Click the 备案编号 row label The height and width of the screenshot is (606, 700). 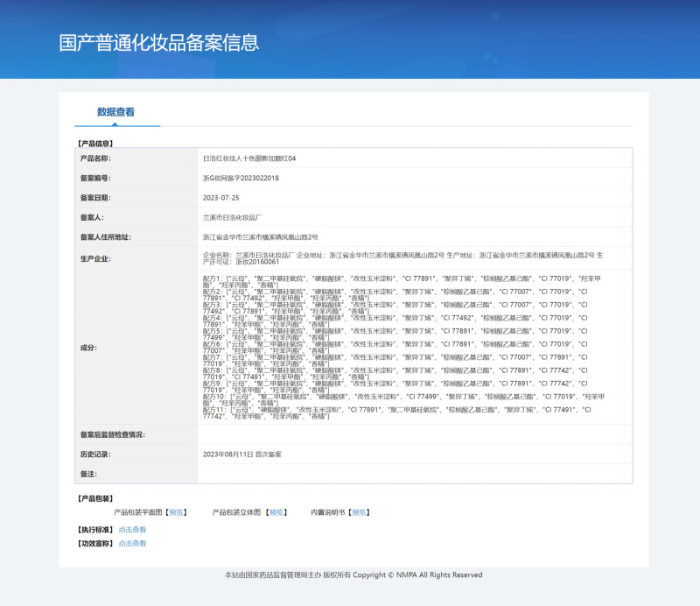pos(95,178)
